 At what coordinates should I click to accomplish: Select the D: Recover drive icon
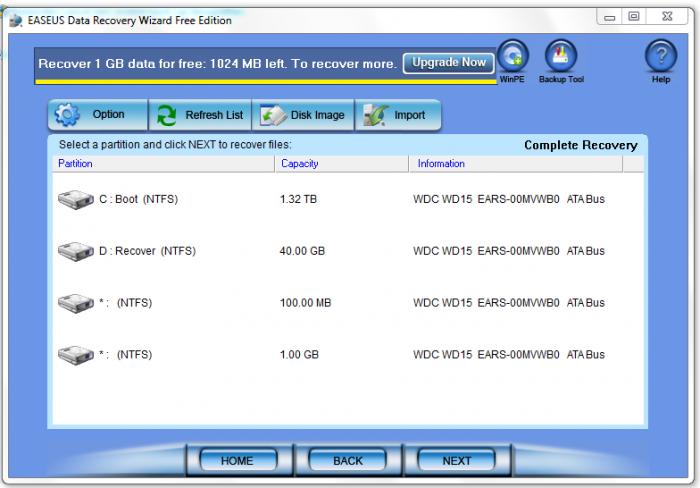(76, 251)
